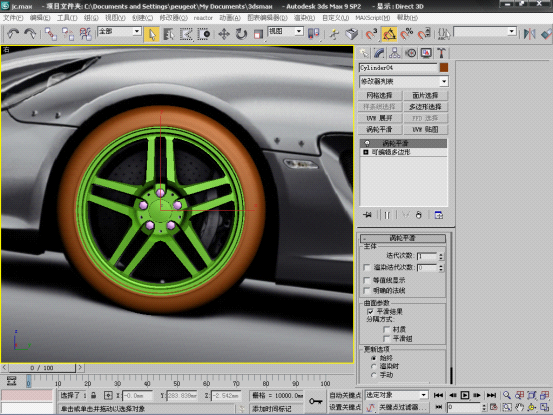Open the 全部 selection filter dropdown
The height and width of the screenshot is (415, 553).
pyautogui.click(x=119, y=31)
